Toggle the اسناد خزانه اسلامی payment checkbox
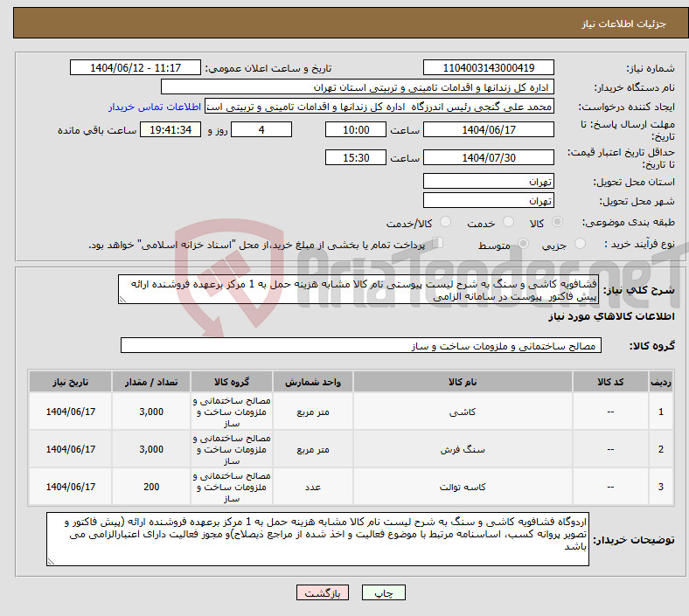The height and width of the screenshot is (616, 689). [x=438, y=243]
